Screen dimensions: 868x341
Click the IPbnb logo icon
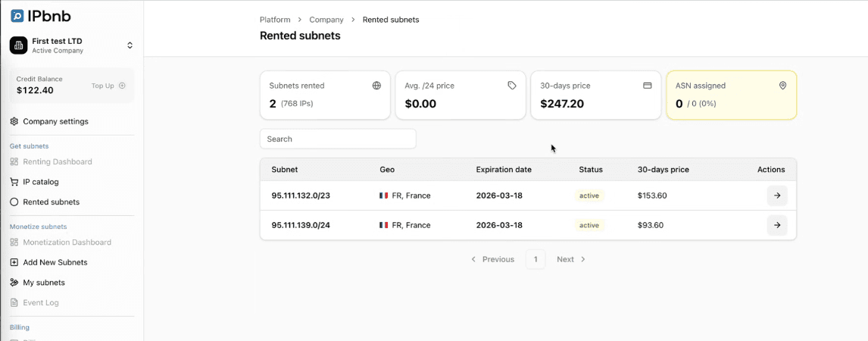(x=17, y=16)
